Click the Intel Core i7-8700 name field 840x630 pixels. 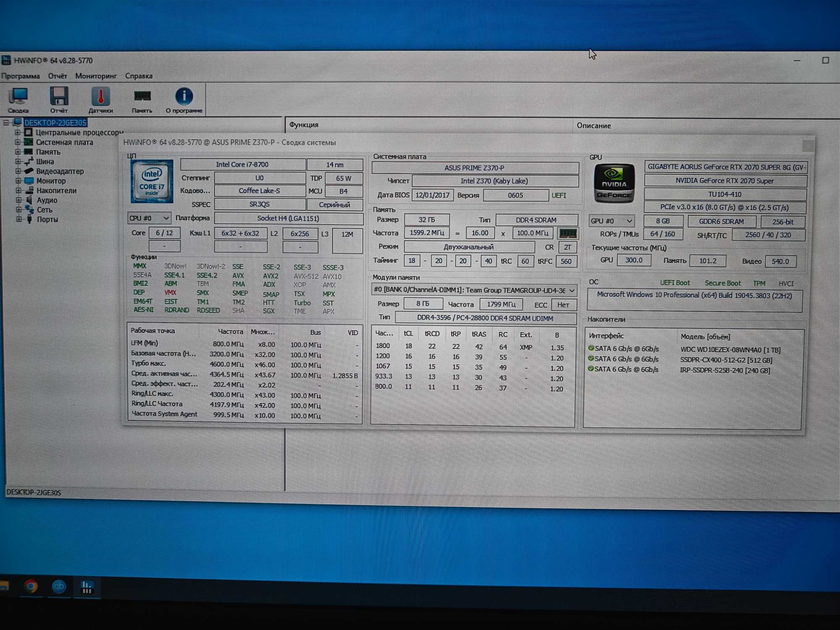coord(242,164)
